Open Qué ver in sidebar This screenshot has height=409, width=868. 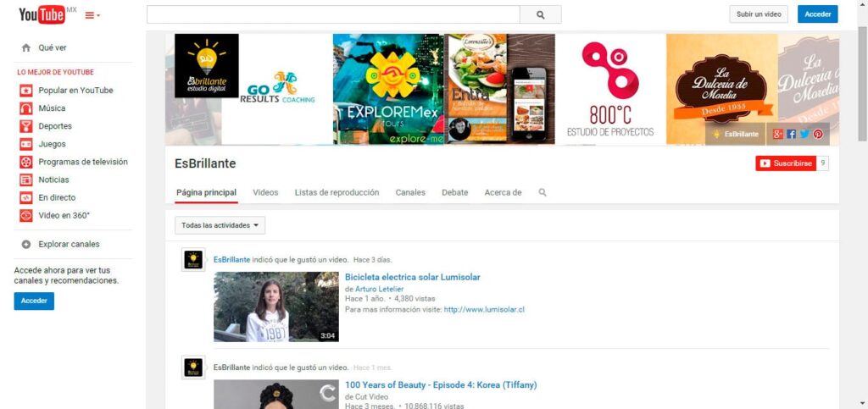pyautogui.click(x=53, y=48)
